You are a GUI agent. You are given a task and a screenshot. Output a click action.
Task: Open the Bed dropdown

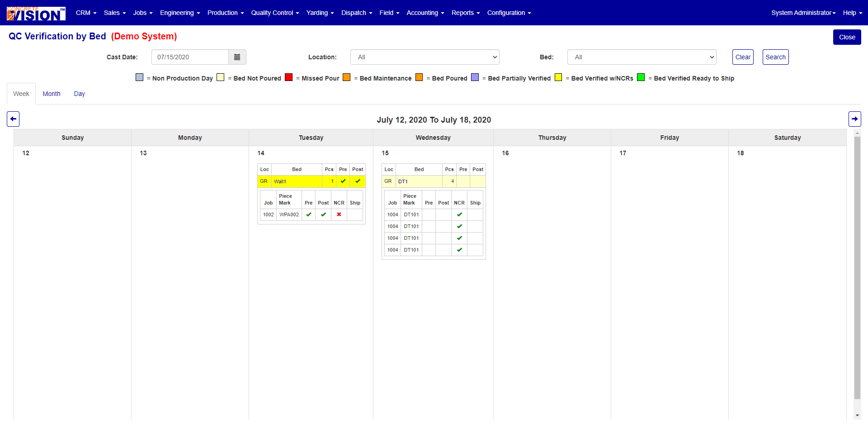(642, 57)
